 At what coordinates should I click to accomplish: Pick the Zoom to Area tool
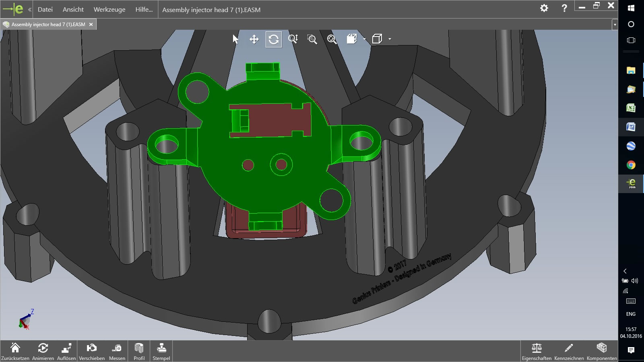point(312,39)
